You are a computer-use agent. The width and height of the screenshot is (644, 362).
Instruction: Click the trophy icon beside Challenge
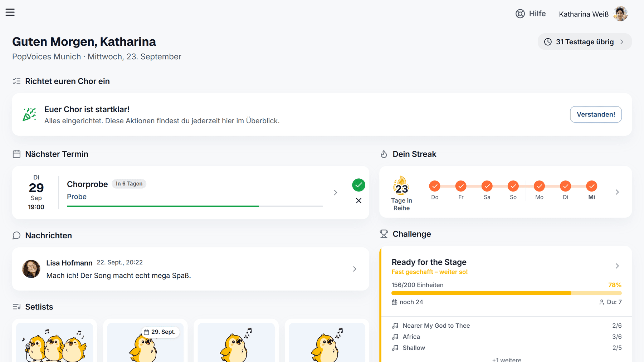(384, 234)
